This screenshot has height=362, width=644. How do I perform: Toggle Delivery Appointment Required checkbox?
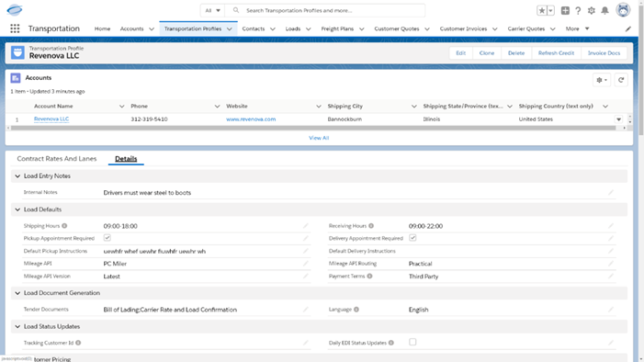click(x=412, y=238)
